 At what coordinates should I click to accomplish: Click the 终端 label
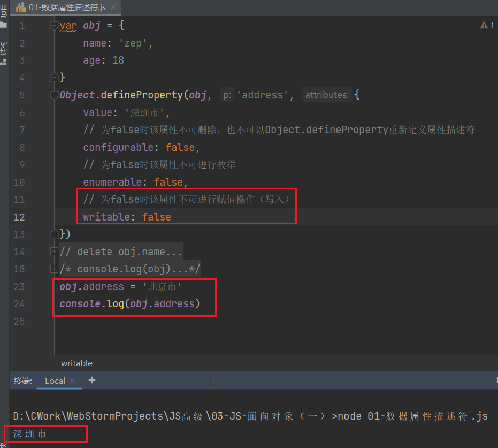[x=23, y=381]
